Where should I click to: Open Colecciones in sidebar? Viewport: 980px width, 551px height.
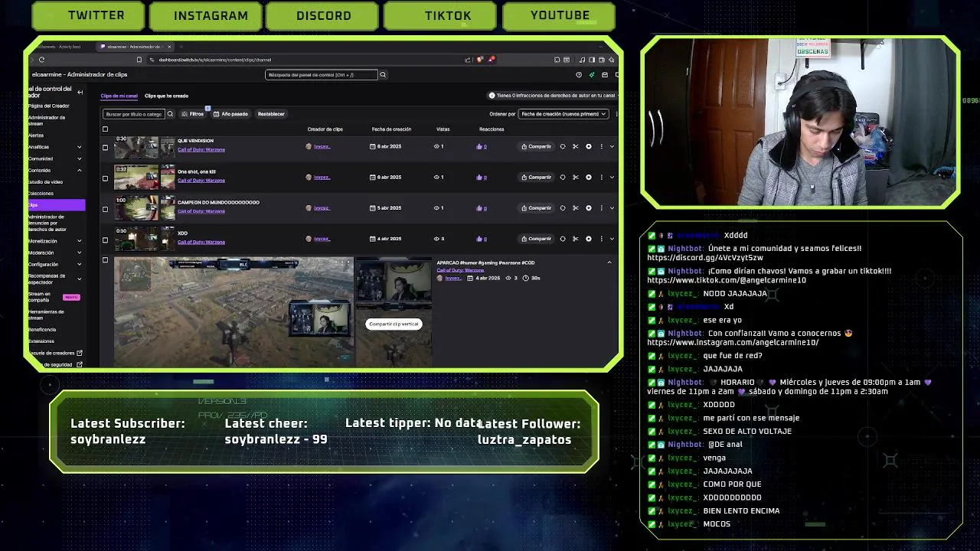point(41,194)
